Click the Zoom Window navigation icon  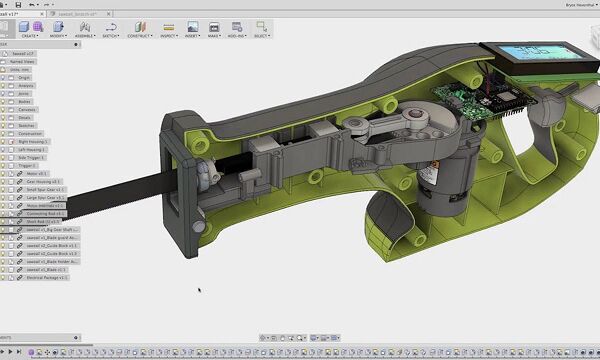tap(291, 338)
